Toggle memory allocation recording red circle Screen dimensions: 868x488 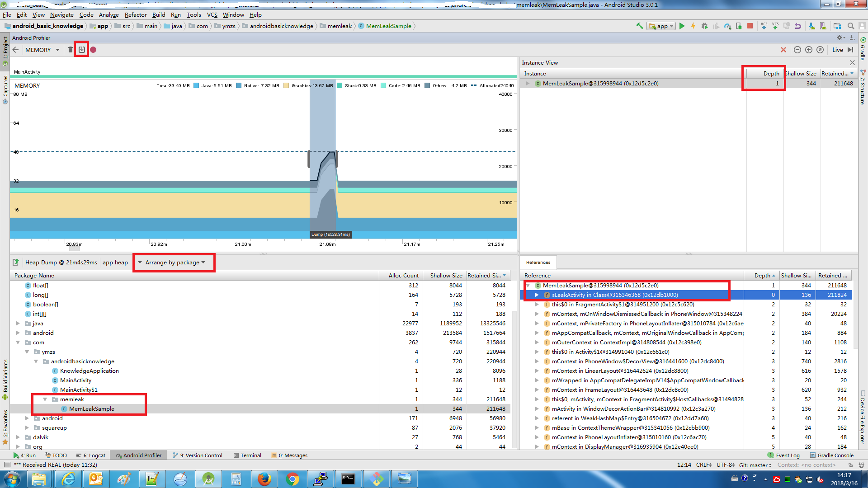click(x=93, y=50)
